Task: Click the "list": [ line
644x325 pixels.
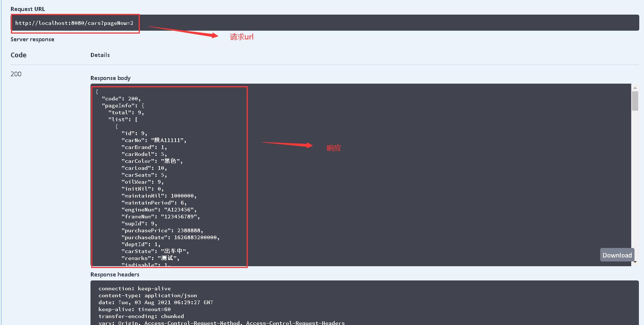Action: tap(123, 119)
